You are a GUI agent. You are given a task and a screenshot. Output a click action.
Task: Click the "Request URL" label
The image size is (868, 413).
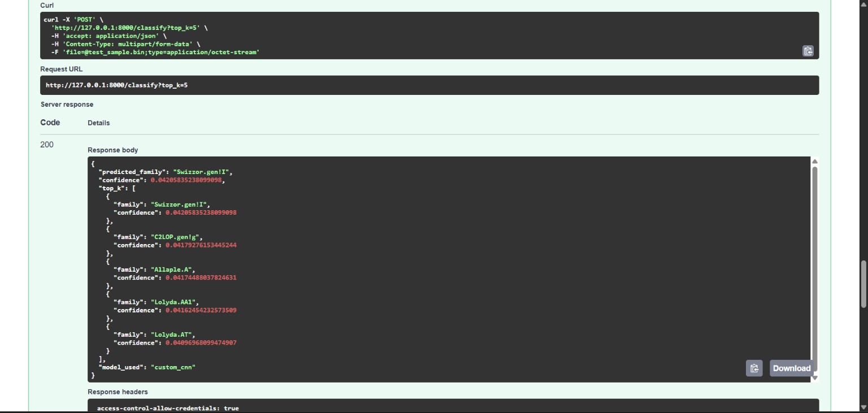[61, 69]
